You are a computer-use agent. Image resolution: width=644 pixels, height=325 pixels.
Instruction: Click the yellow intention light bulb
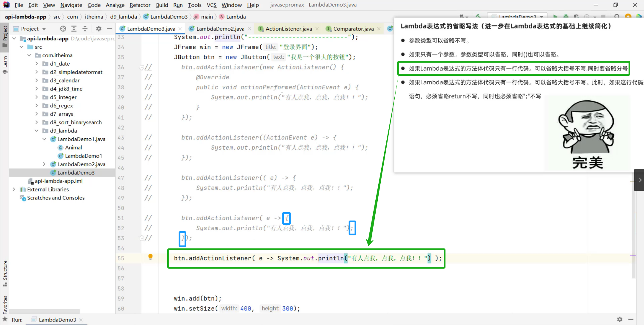click(150, 257)
